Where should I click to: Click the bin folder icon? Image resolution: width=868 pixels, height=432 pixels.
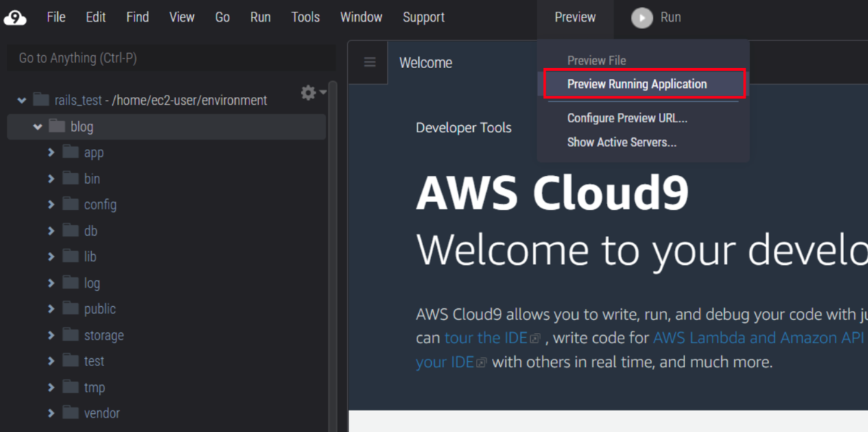(x=70, y=178)
